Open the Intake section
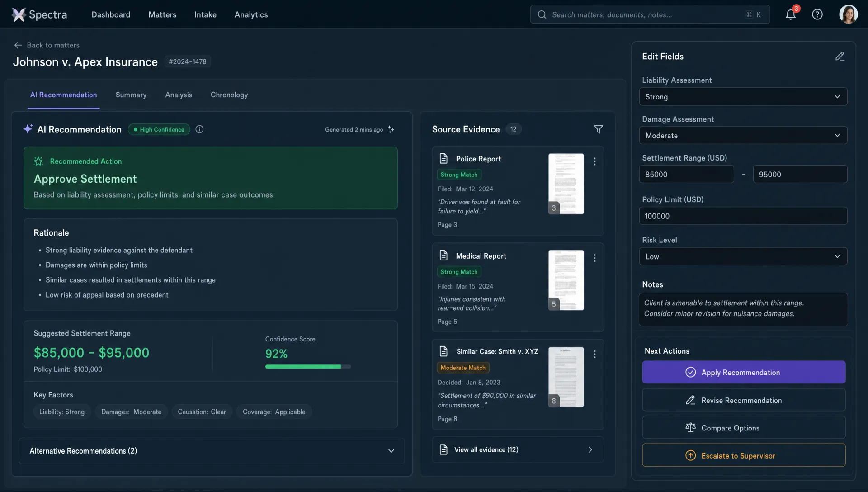The width and height of the screenshot is (868, 492). [205, 14]
